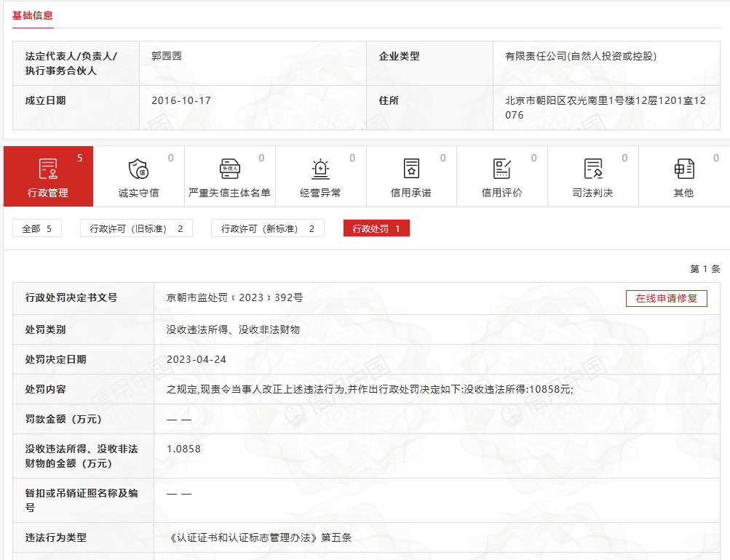Click the 住所 label

pyautogui.click(x=389, y=100)
